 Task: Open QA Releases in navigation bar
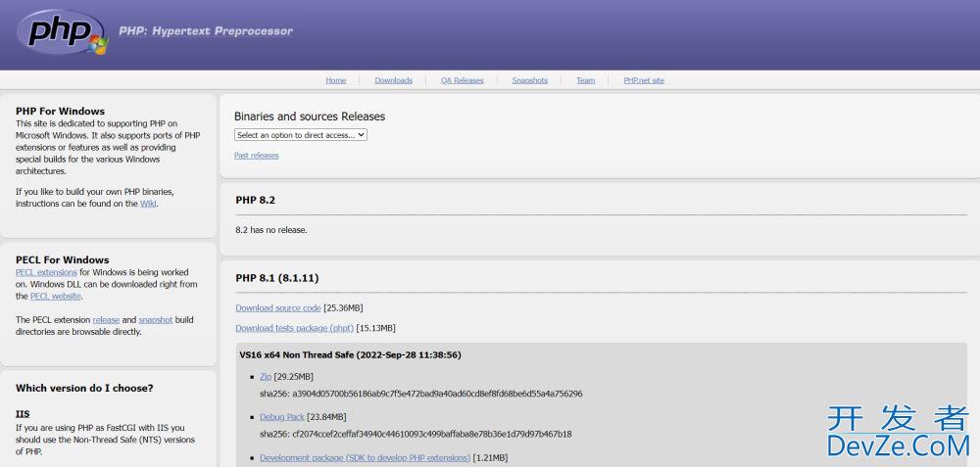[x=462, y=80]
